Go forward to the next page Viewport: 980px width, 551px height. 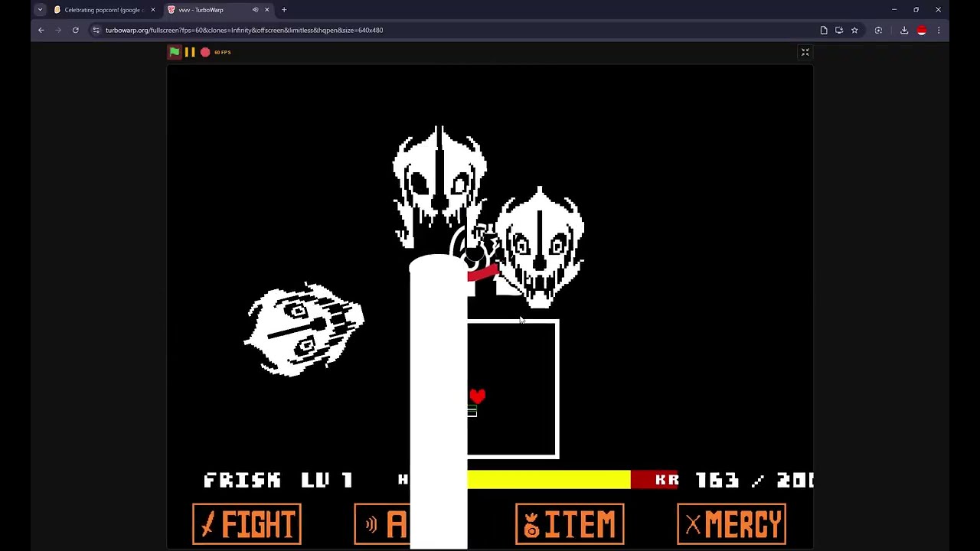(x=58, y=30)
